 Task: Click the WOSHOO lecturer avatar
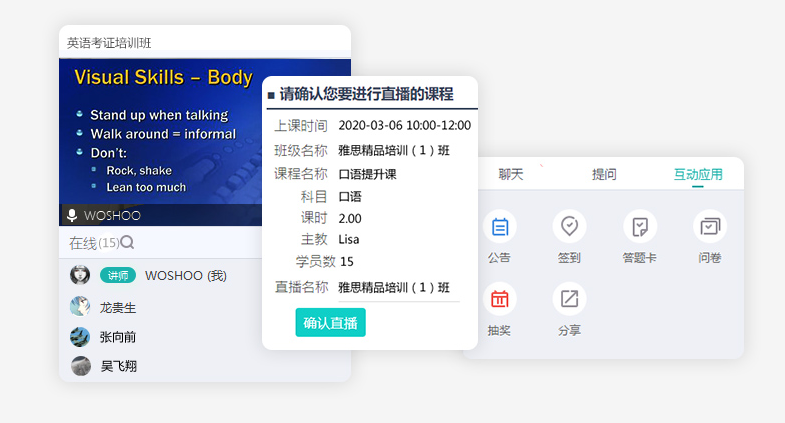pyautogui.click(x=80, y=275)
